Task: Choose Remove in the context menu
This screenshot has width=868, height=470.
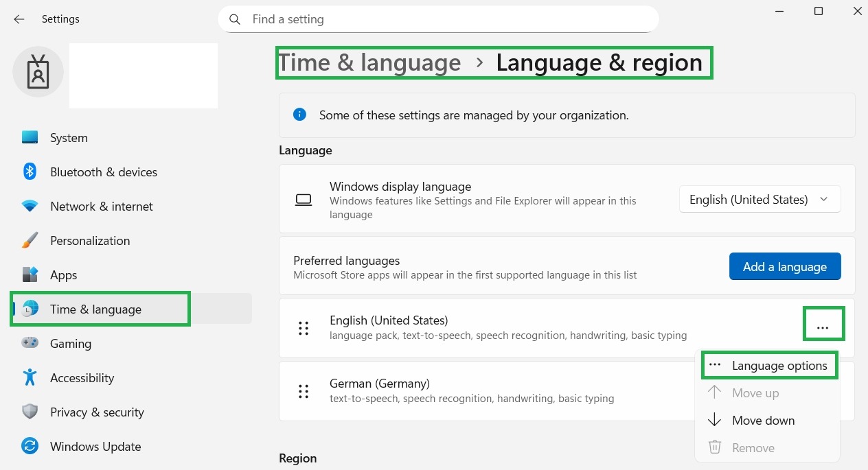Action: click(x=768, y=448)
